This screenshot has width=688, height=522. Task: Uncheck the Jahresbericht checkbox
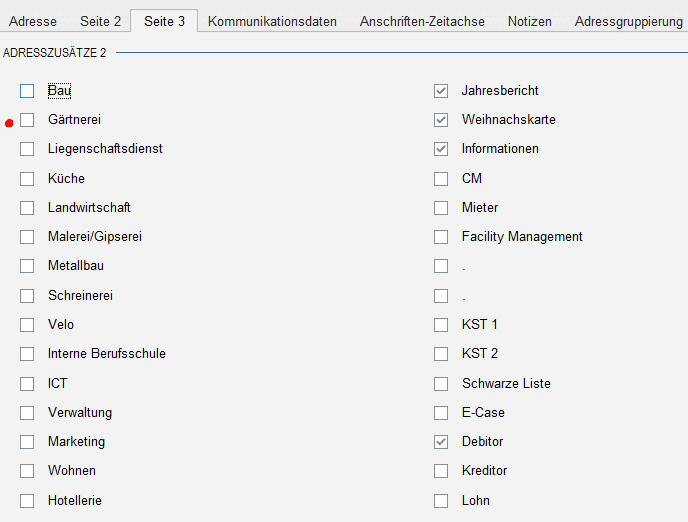(441, 91)
